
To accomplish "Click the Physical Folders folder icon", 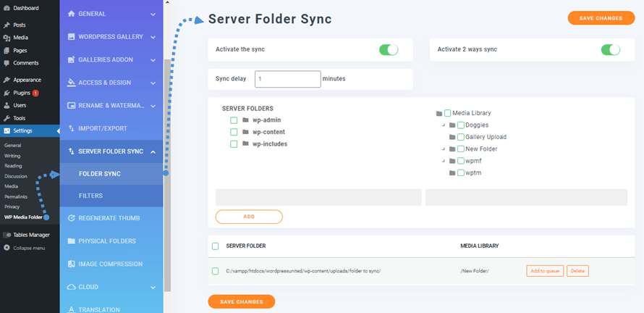I will (x=71, y=241).
